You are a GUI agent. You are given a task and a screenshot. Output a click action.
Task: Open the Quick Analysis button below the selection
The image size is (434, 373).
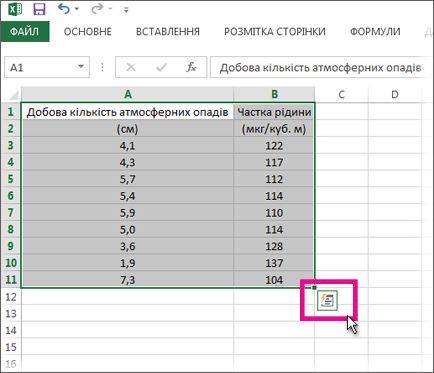click(x=327, y=300)
